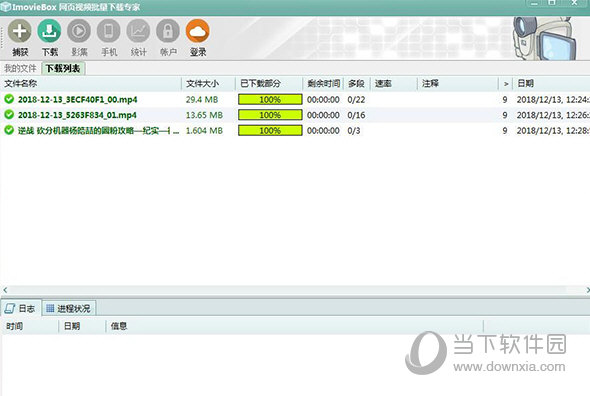
Task: Sort by 日期 column header in download list
Action: 552,84
